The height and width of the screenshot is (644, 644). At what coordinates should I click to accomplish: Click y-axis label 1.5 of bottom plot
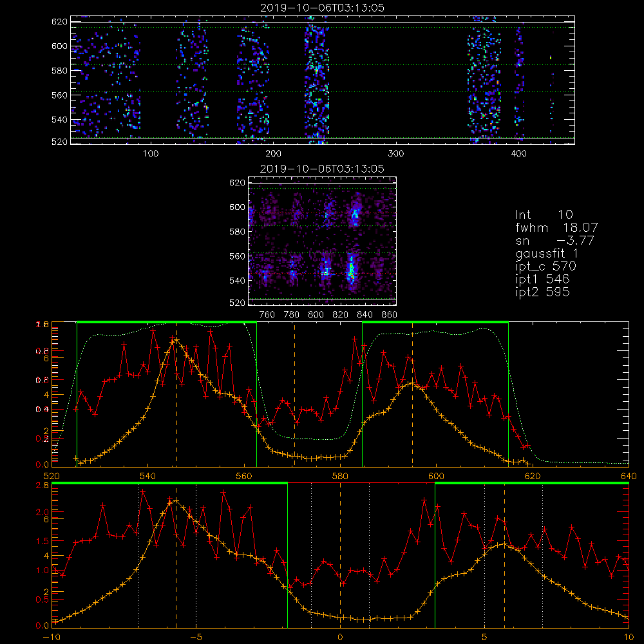point(43,541)
